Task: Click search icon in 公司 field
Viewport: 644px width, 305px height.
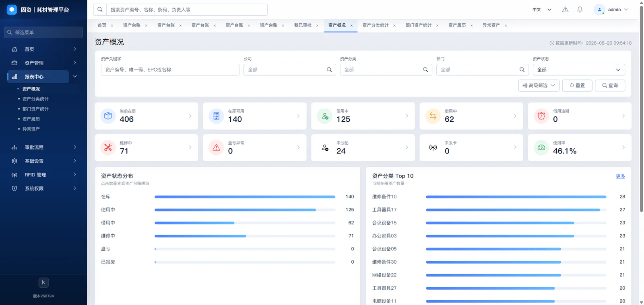Action: [x=329, y=70]
